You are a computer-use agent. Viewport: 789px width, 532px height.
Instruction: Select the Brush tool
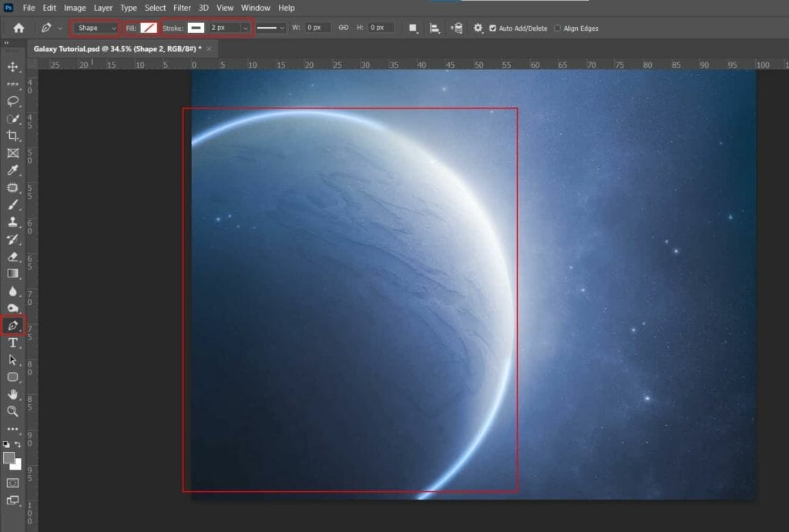pyautogui.click(x=12, y=205)
